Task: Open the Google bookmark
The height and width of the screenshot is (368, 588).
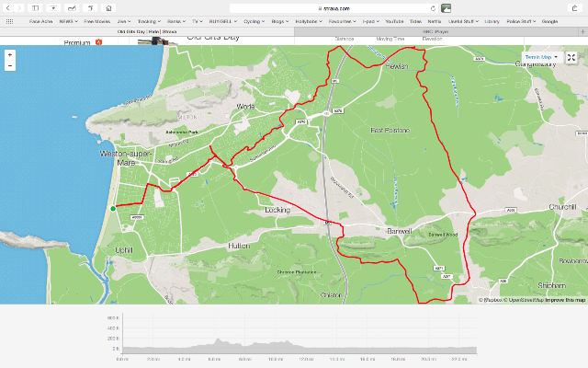Action: [549, 21]
